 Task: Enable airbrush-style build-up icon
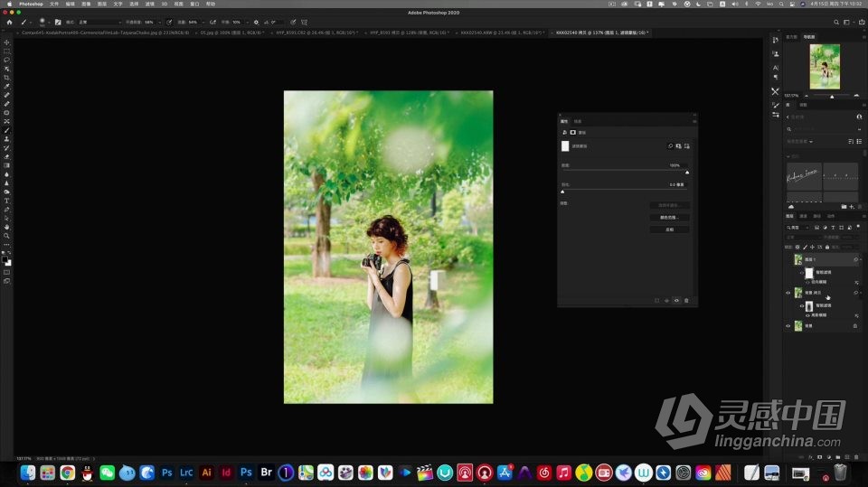click(x=212, y=22)
